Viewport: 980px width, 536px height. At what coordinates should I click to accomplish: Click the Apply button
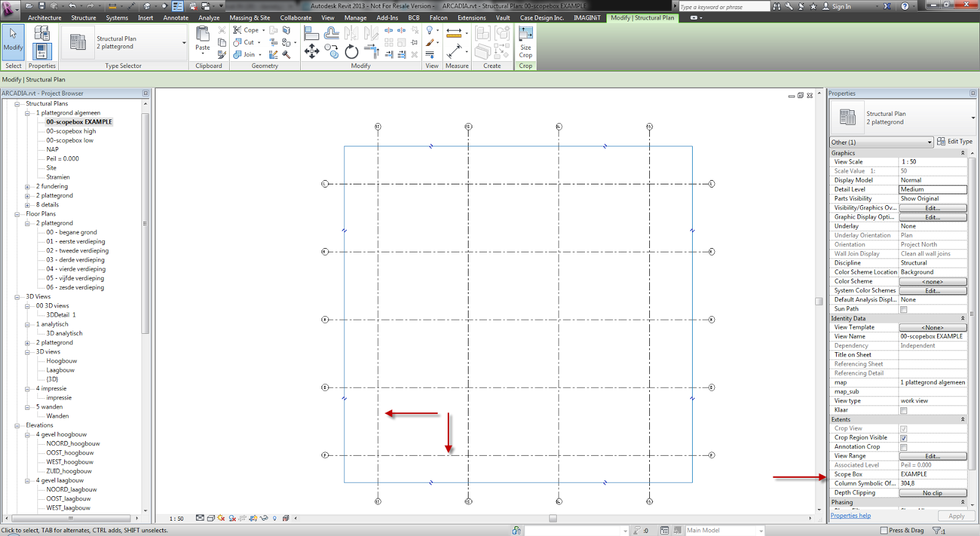pyautogui.click(x=956, y=516)
